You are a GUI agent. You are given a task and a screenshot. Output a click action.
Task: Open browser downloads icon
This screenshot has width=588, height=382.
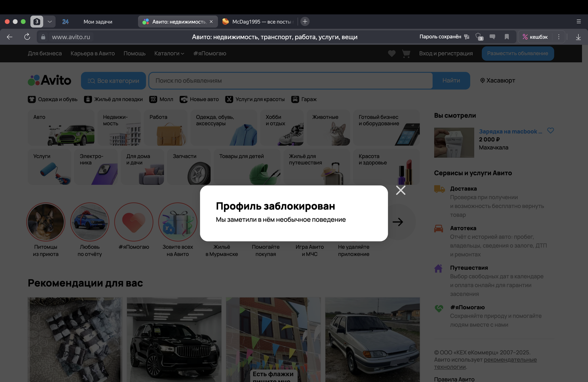[x=578, y=37]
